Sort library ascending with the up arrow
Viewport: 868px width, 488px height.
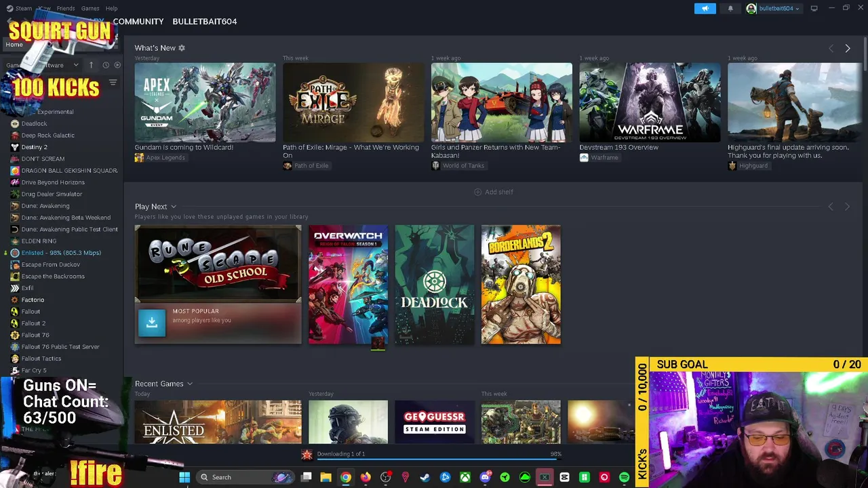tap(91, 65)
